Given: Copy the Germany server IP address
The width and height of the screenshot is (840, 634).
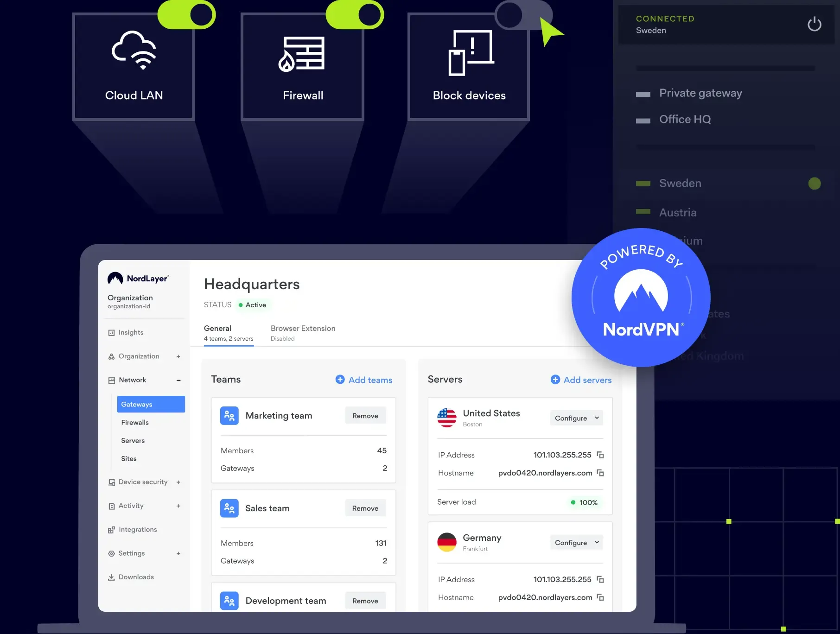Looking at the screenshot, I should [600, 579].
